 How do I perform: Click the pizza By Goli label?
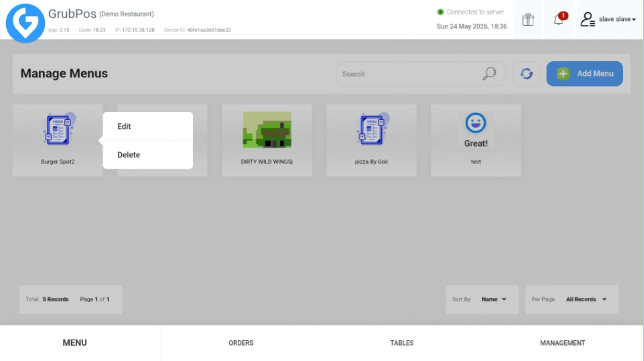click(371, 162)
